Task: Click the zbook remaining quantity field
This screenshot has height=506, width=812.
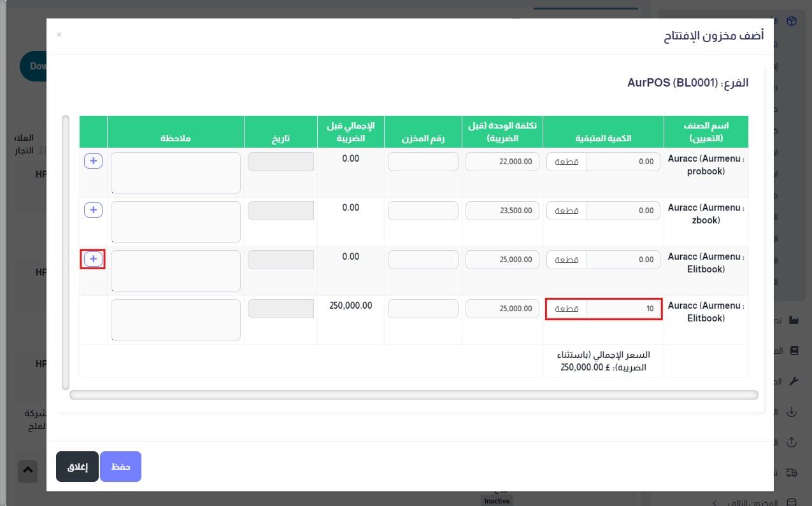Action: pos(623,211)
